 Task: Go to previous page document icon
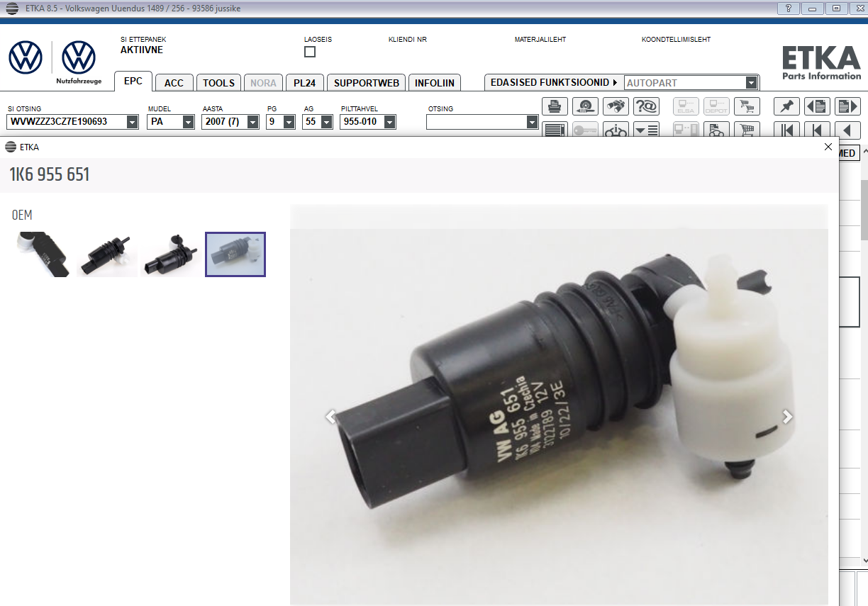[817, 106]
